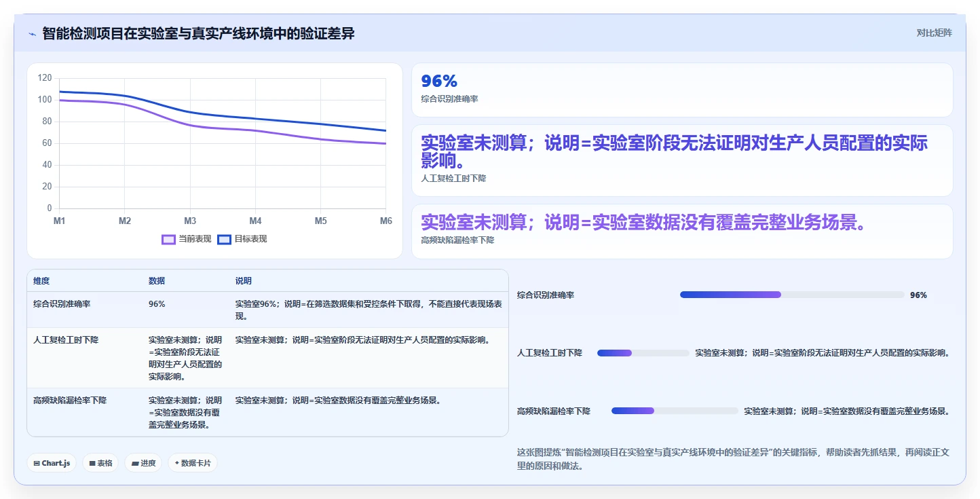Click the M6 label on the chart axis
Image resolution: width=980 pixels, height=499 pixels.
pyautogui.click(x=385, y=221)
